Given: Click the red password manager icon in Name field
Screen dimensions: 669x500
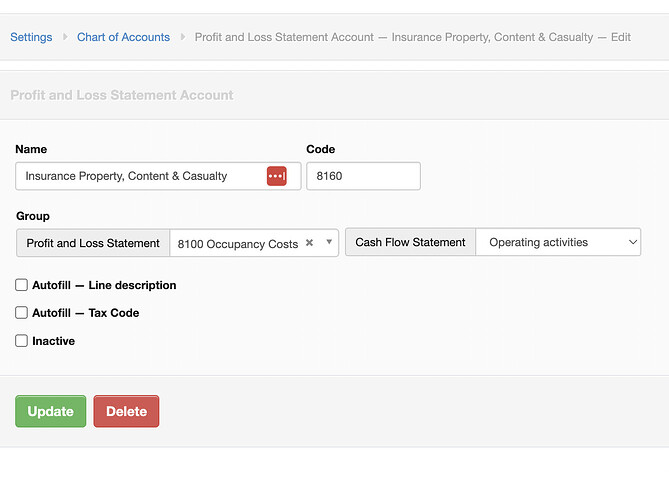Looking at the screenshot, I should pos(276,176).
